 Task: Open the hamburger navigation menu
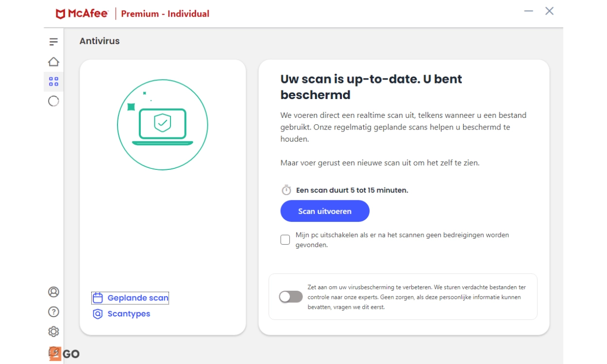pyautogui.click(x=53, y=42)
